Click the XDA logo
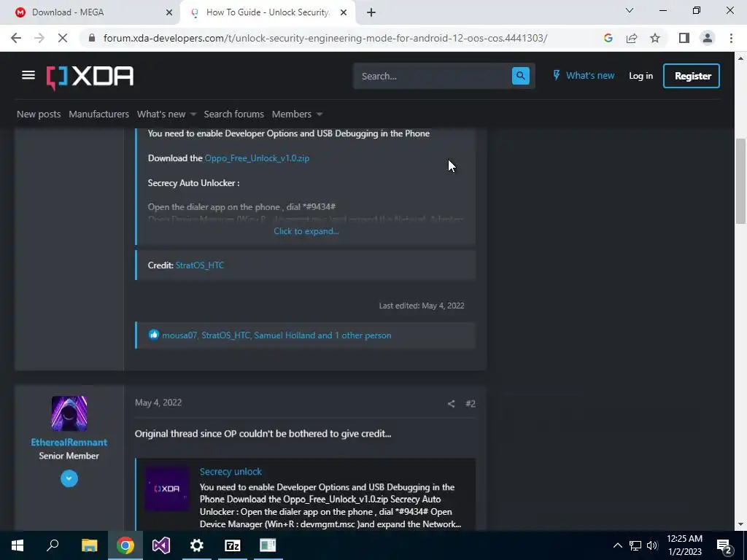Screen dimensions: 747x560 click(x=90, y=77)
